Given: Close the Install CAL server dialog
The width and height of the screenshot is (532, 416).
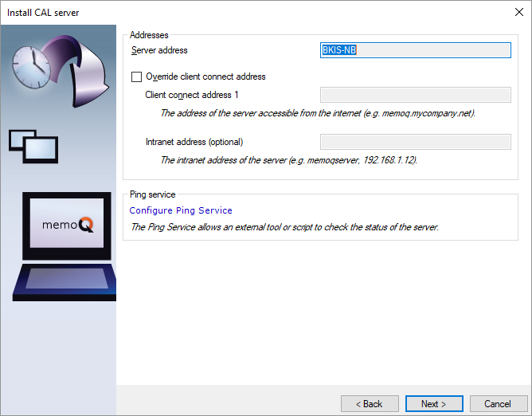Looking at the screenshot, I should pyautogui.click(x=519, y=12).
